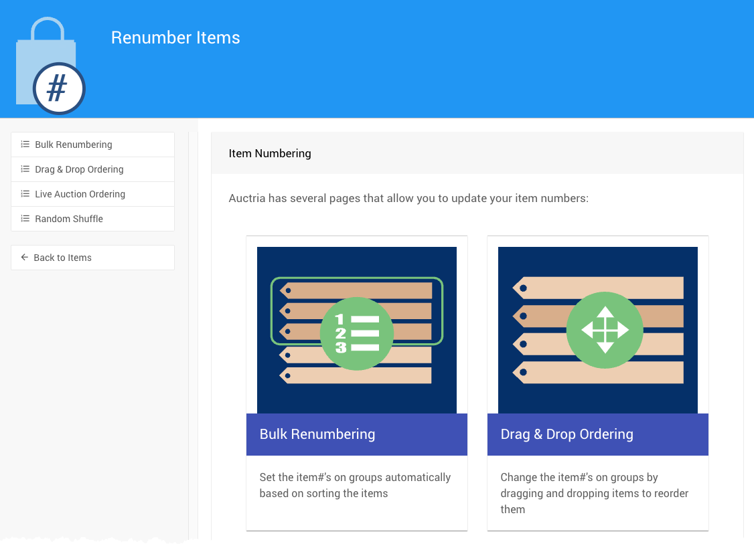Click the left arrow icon beside Back to Items
Viewport: 754px width, 560px height.
point(25,258)
